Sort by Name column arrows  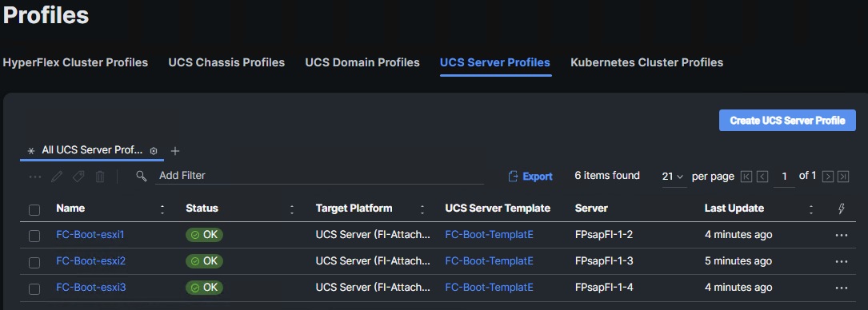(162, 209)
